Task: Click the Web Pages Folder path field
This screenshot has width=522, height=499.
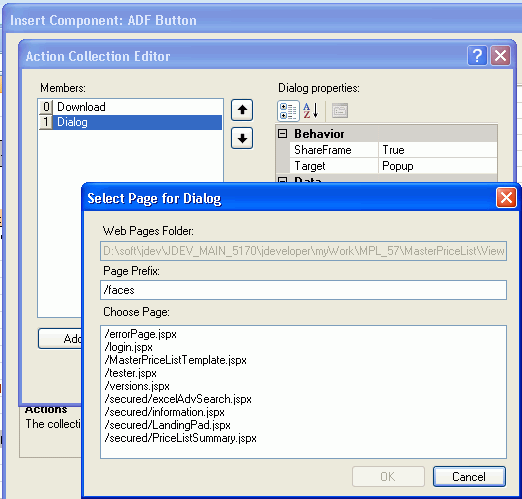Action: pyautogui.click(x=303, y=251)
